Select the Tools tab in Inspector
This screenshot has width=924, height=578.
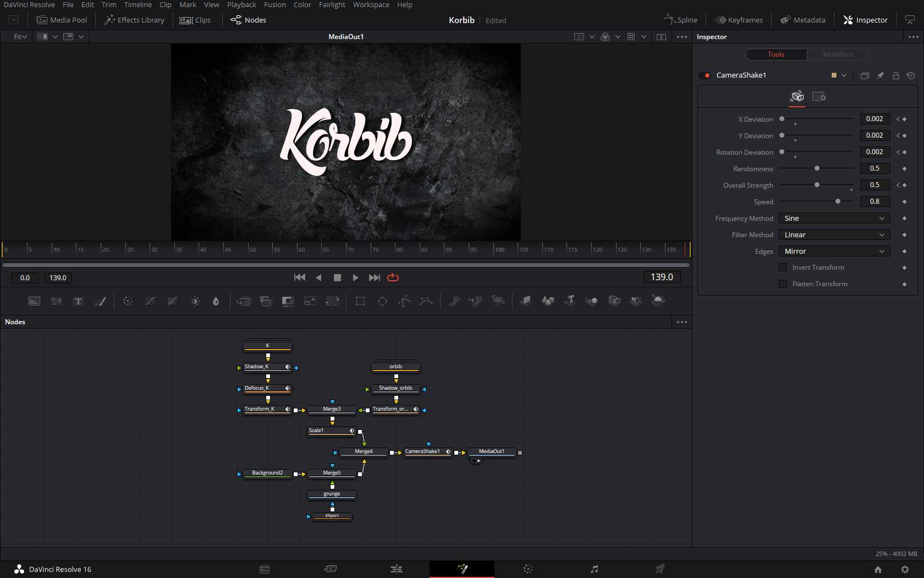point(776,54)
